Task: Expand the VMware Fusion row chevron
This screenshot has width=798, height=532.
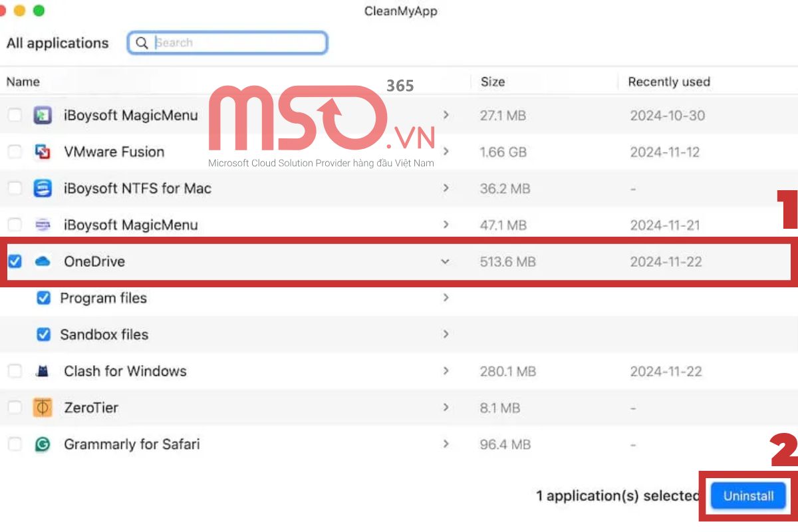Action: 446,152
